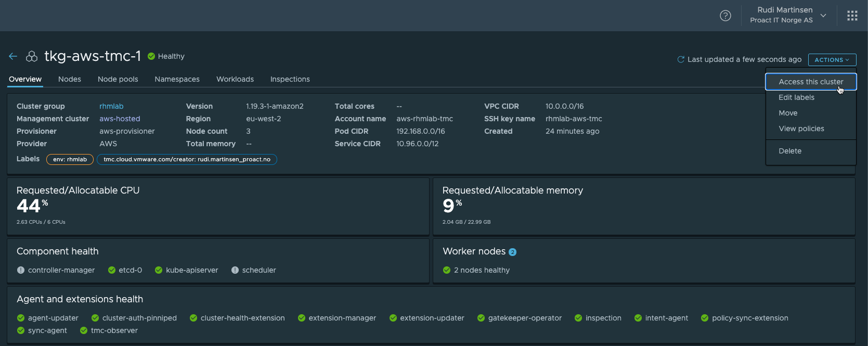The height and width of the screenshot is (346, 868).
Task: Click the Proact IT Norge AS organization name
Action: tap(781, 20)
